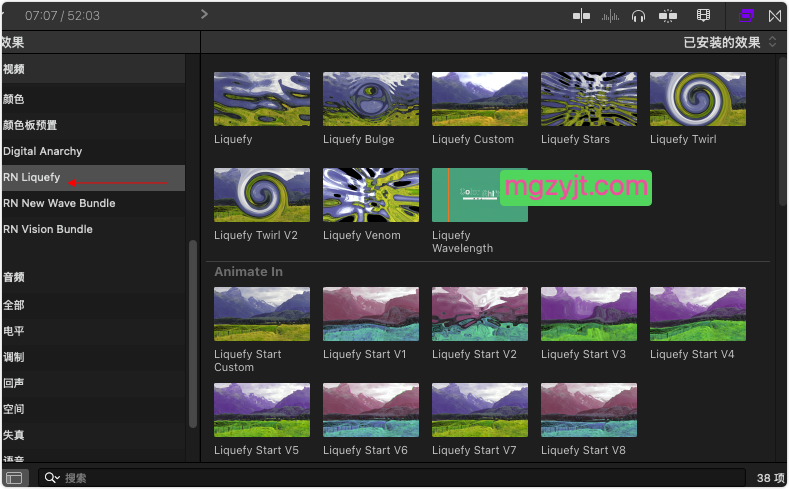Select the 全部 audio category

(x=93, y=305)
